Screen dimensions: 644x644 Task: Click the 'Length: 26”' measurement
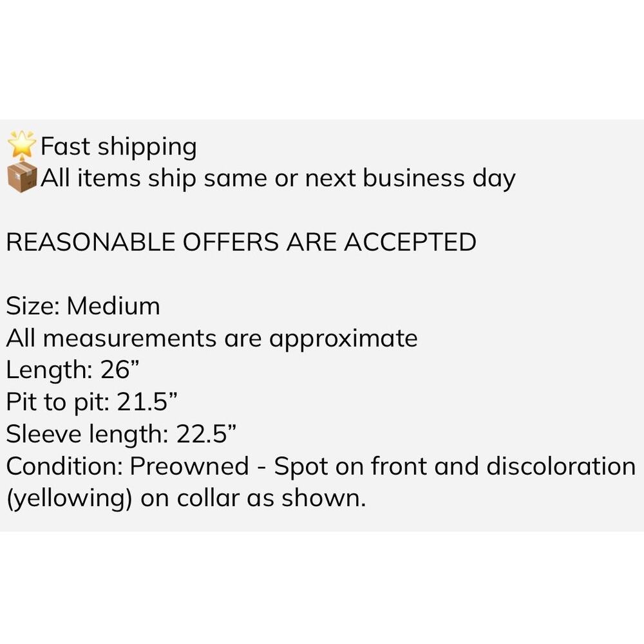point(73,370)
